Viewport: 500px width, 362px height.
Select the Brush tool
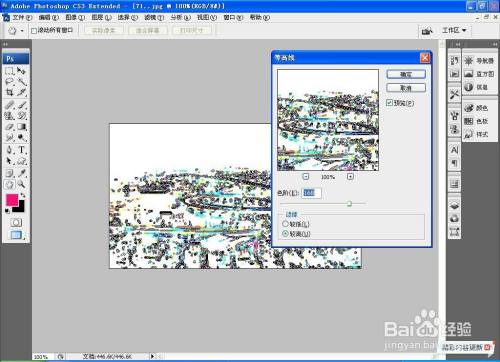[22, 105]
